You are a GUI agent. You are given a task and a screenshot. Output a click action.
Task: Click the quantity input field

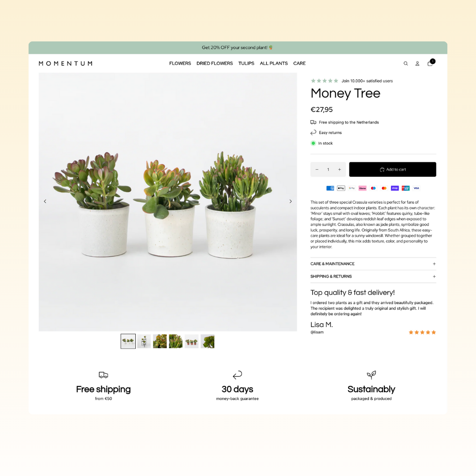click(x=328, y=169)
